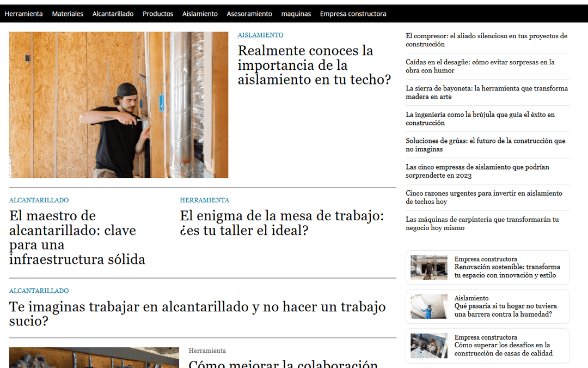The image size is (588, 368).
Task: Click thumbnail of Renovación sostenible card
Action: coord(429,267)
